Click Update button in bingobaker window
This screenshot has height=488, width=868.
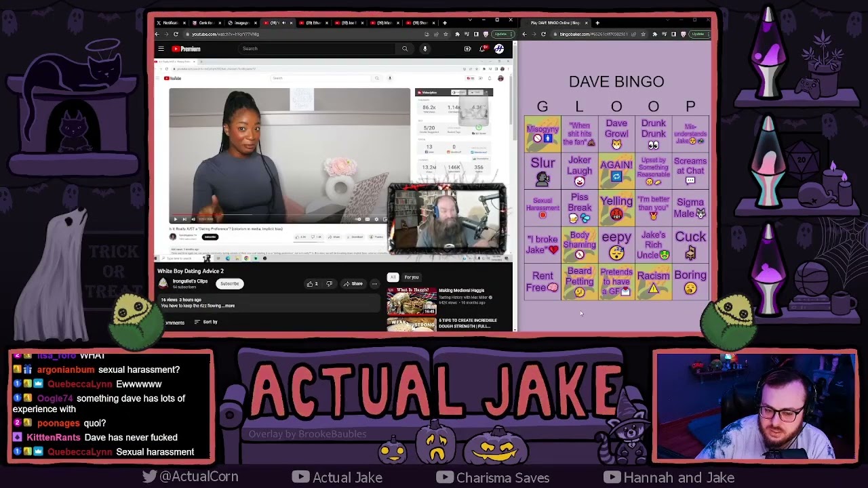point(699,34)
